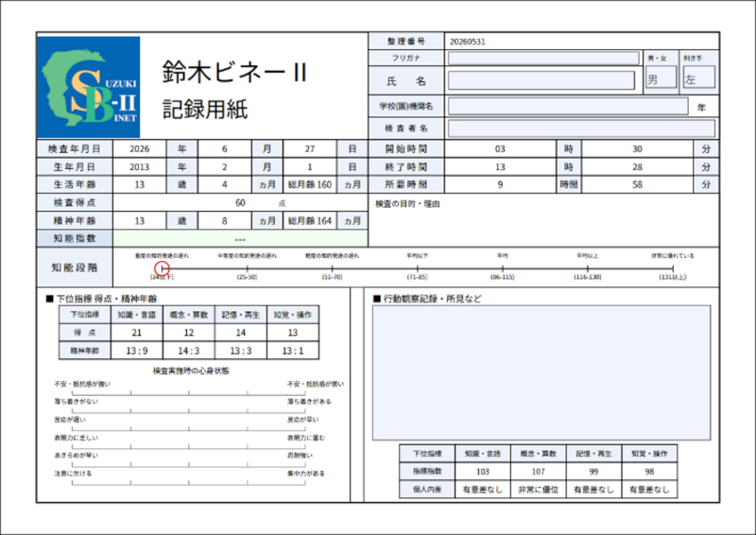Click the 落ち着きがない rating scale
This screenshot has height=535, width=756.
pyautogui.click(x=189, y=411)
